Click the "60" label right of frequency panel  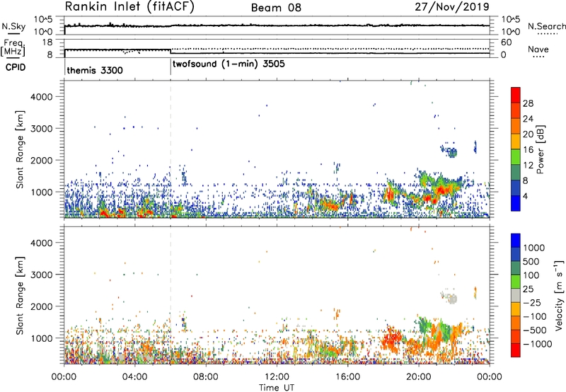click(507, 42)
